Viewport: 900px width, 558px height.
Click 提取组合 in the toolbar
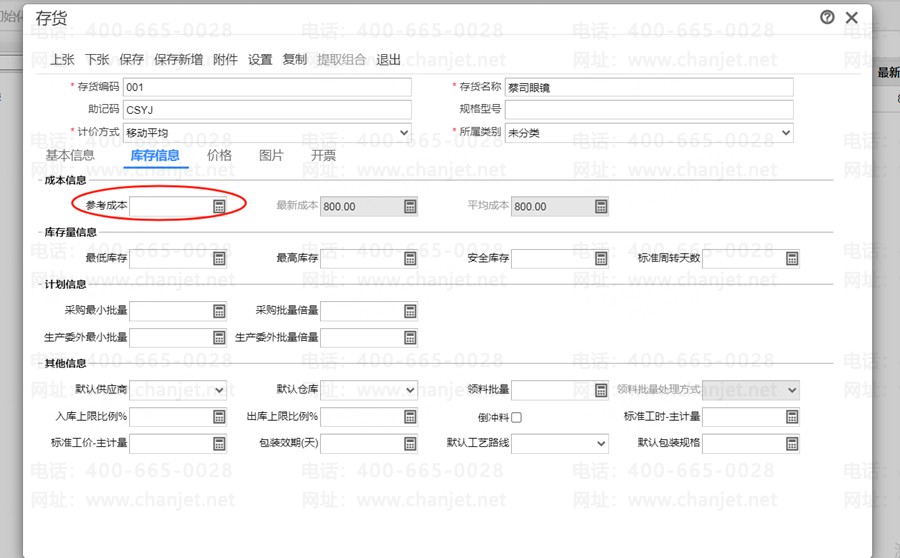point(342,60)
